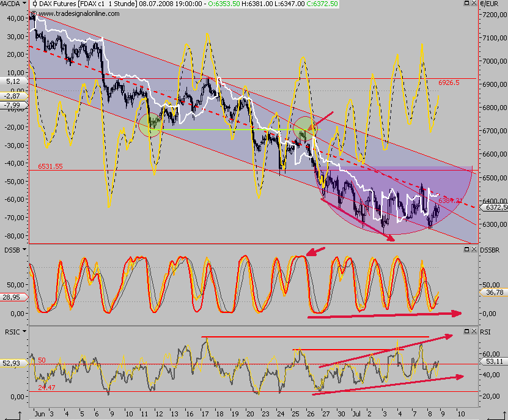The image size is (508, 420).
Task: Maximize the main DAX Futures price pane
Action: click(467, 3)
